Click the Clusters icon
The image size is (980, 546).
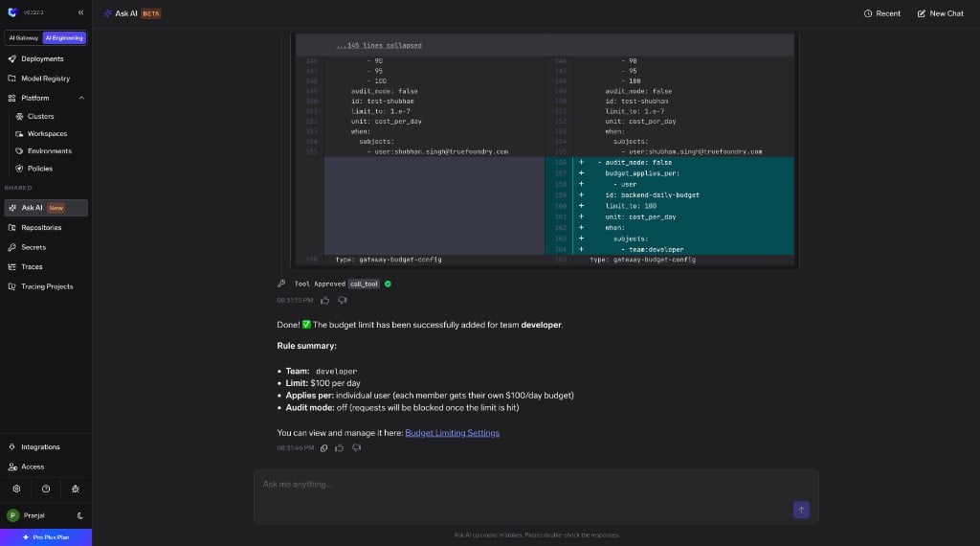tap(19, 116)
